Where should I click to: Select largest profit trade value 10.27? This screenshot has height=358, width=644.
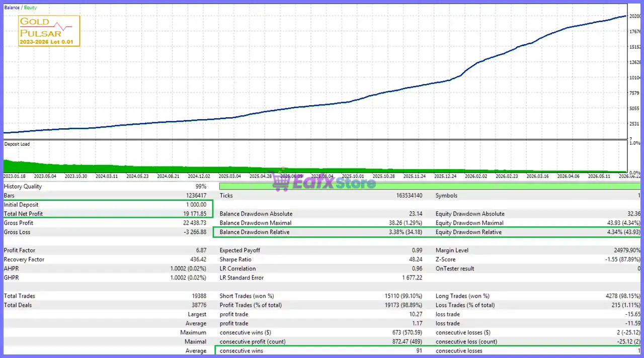click(x=416, y=314)
